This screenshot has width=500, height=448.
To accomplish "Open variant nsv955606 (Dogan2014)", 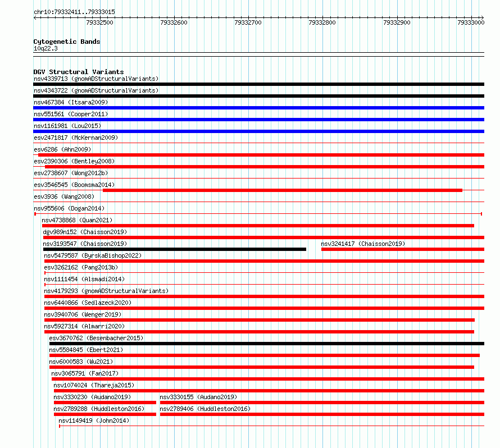I will pos(69,208).
